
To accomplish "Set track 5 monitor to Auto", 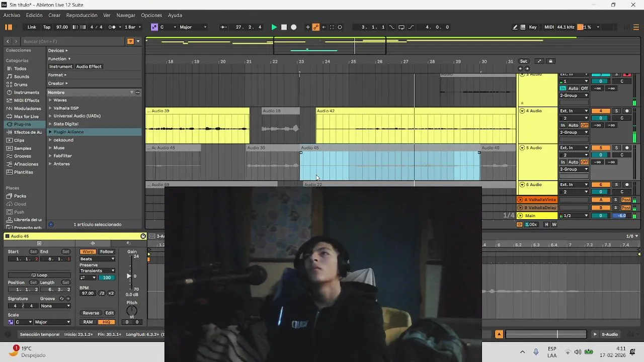I will click(573, 162).
